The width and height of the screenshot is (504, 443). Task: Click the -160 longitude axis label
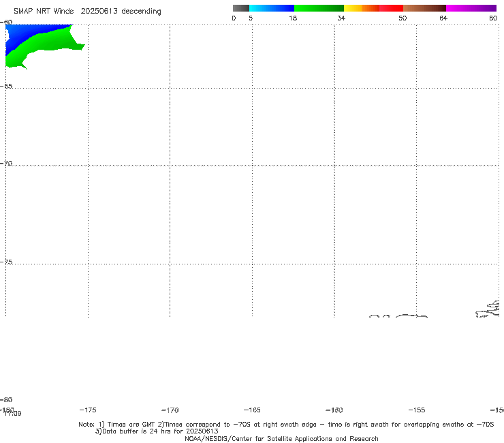coord(334,410)
